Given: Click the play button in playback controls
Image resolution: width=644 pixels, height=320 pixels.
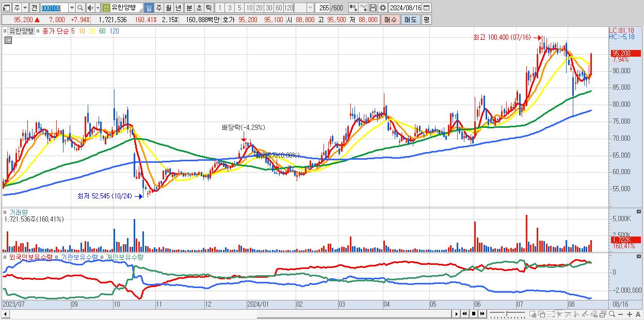Looking at the screenshot, I should [457, 314].
